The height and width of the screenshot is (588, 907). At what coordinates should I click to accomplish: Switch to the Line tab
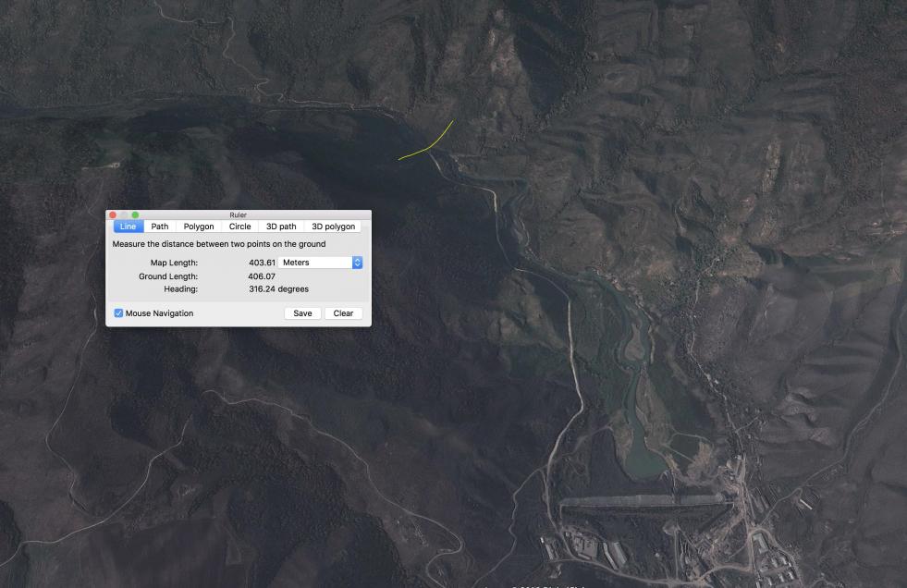coord(128,227)
